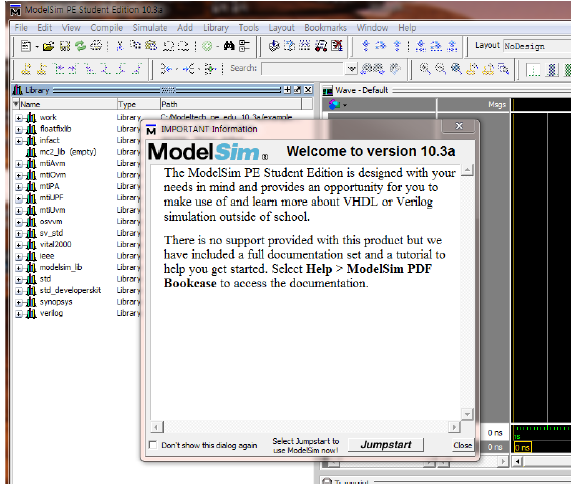Click the Zoom In magnifier icon
Image resolution: width=576 pixels, height=492 pixels.
tap(425, 68)
